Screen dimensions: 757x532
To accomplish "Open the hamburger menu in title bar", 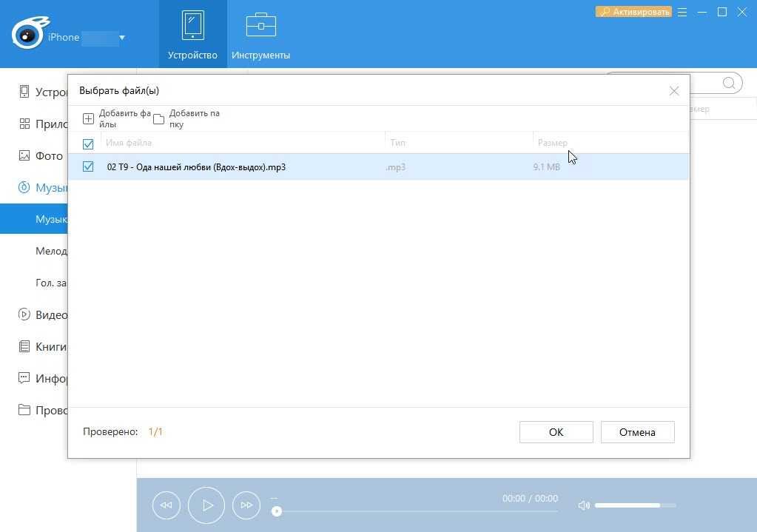I will (682, 12).
